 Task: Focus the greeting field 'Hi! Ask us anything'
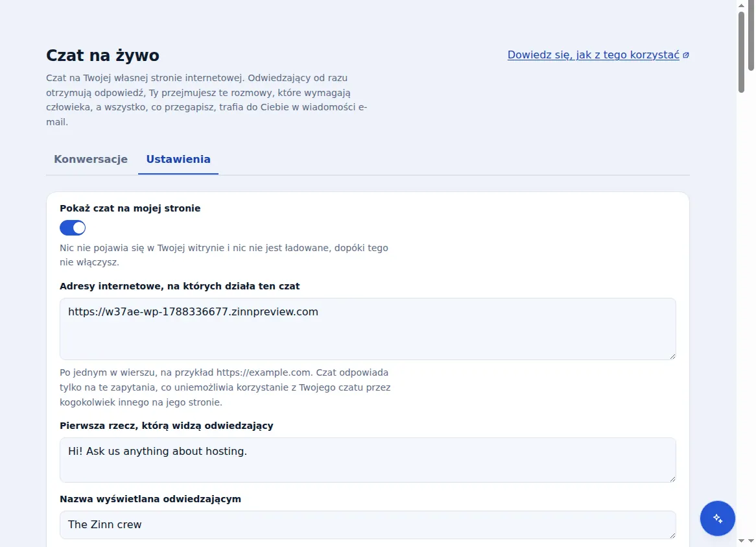(x=368, y=460)
